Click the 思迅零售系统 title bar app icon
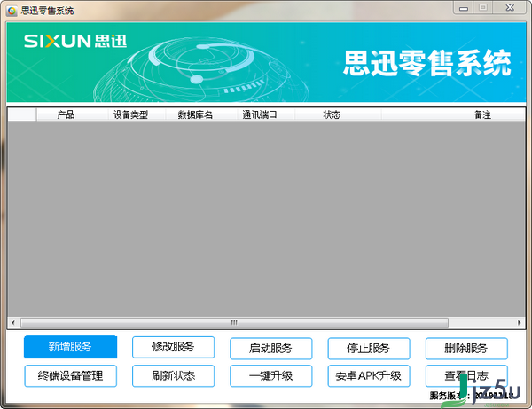The height and width of the screenshot is (409, 532). pyautogui.click(x=12, y=11)
